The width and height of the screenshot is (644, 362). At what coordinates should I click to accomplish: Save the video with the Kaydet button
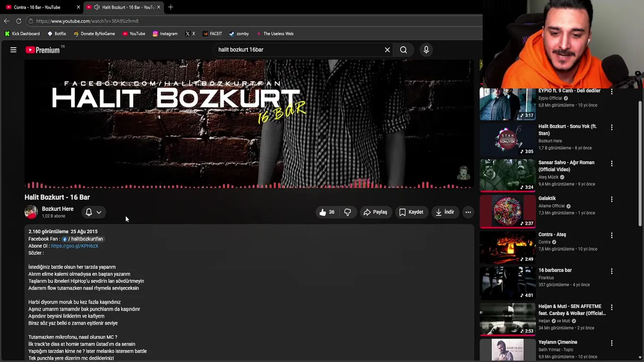[411, 212]
